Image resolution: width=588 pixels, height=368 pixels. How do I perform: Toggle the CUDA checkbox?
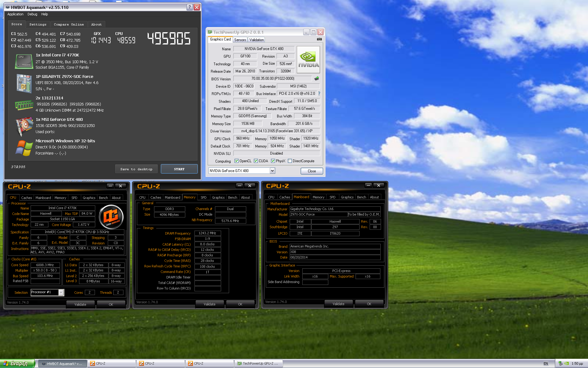pos(256,161)
